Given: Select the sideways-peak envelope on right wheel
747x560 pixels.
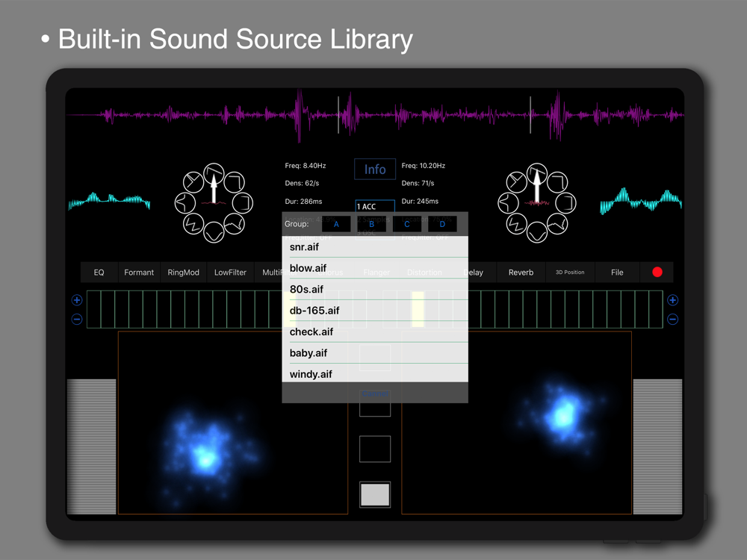Looking at the screenshot, I should (x=508, y=203).
